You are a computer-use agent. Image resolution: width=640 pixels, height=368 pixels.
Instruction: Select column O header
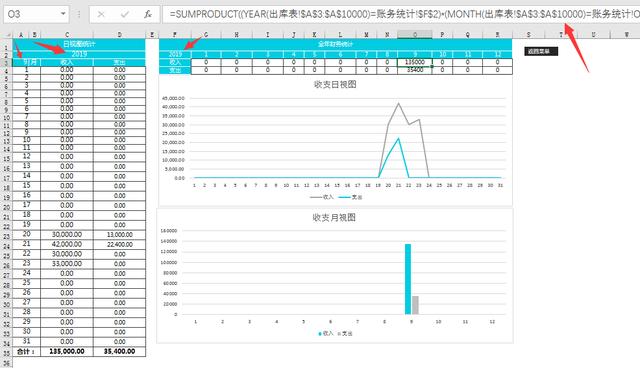click(415, 35)
